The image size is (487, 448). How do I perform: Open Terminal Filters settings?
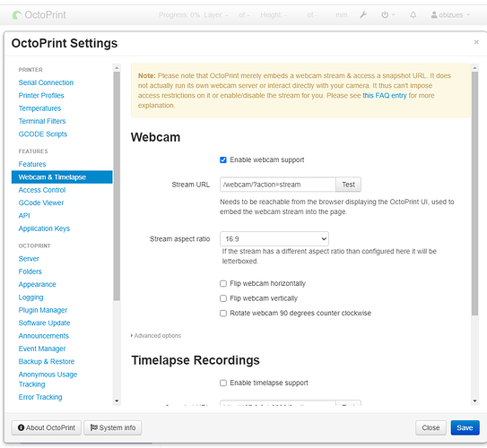pos(42,121)
